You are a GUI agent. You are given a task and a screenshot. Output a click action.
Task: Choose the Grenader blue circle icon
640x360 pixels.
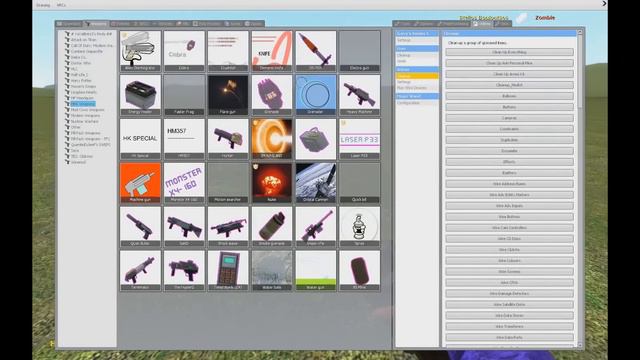(x=316, y=95)
